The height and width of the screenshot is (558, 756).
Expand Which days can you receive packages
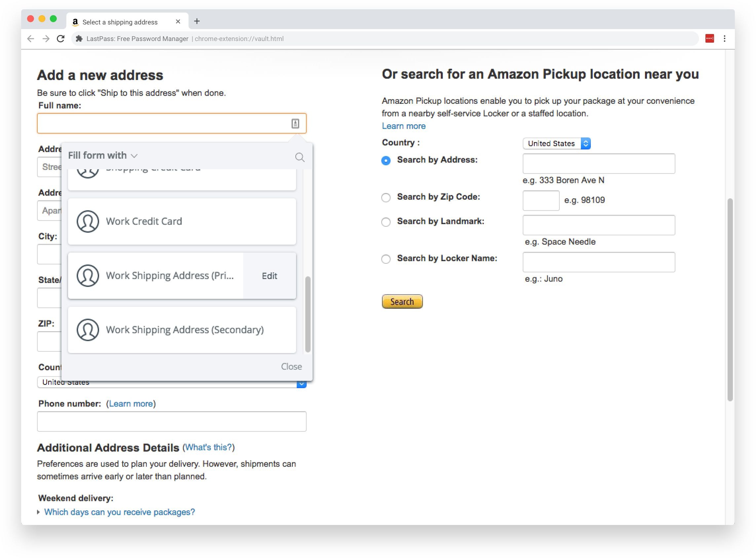coord(119,512)
